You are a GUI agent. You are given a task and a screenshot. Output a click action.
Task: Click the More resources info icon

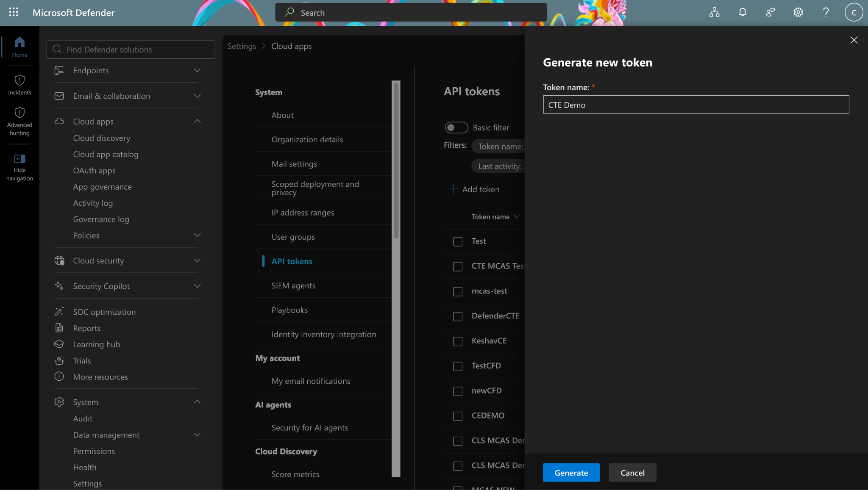tap(59, 376)
